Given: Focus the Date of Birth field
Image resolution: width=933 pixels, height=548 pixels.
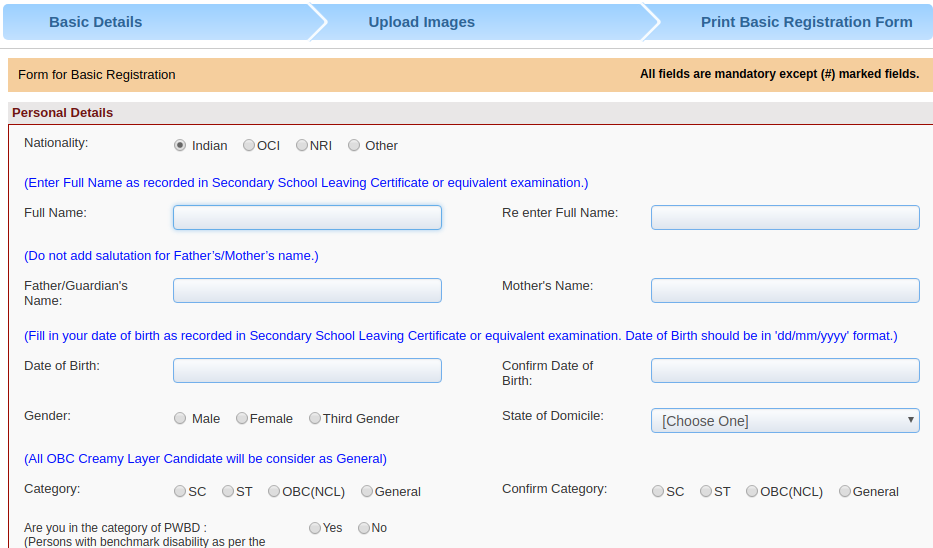Looking at the screenshot, I should pyautogui.click(x=307, y=371).
